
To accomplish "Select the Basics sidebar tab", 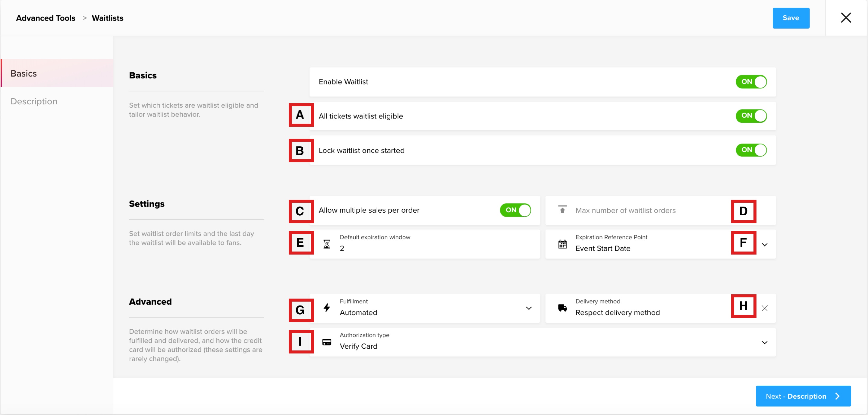I will [57, 73].
